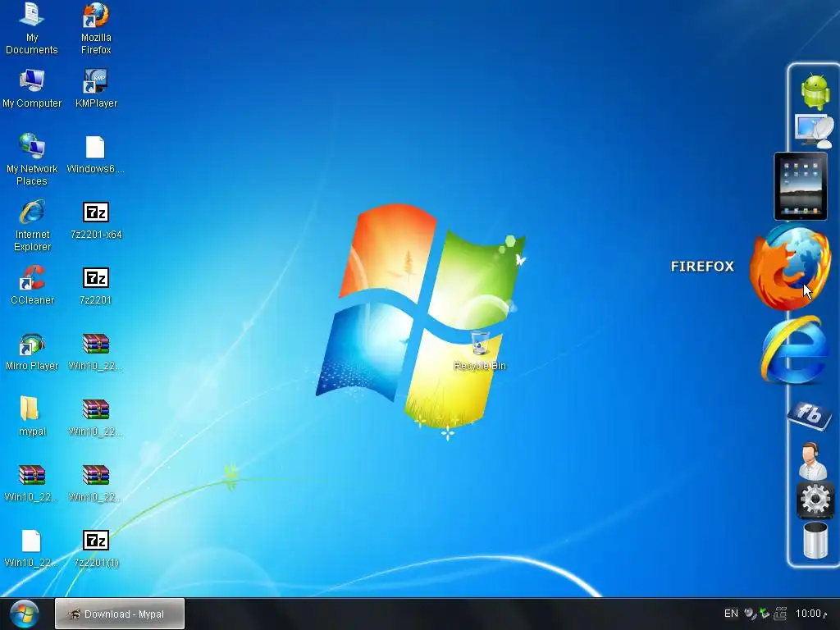Viewport: 840px width, 630px height.
Task: Click the network connection tray icon
Action: (780, 614)
